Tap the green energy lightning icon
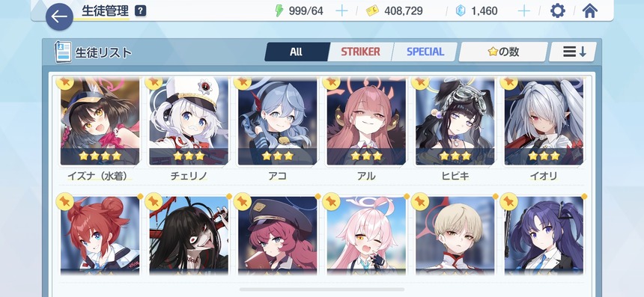The height and width of the screenshot is (297, 644). [x=279, y=11]
